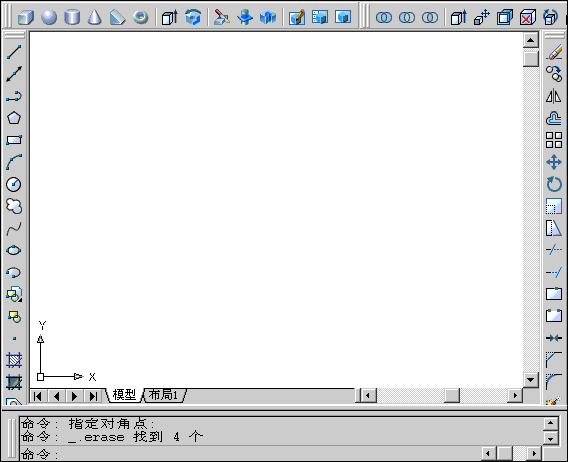Click the Extend tool
This screenshot has height=462, width=568.
554,272
